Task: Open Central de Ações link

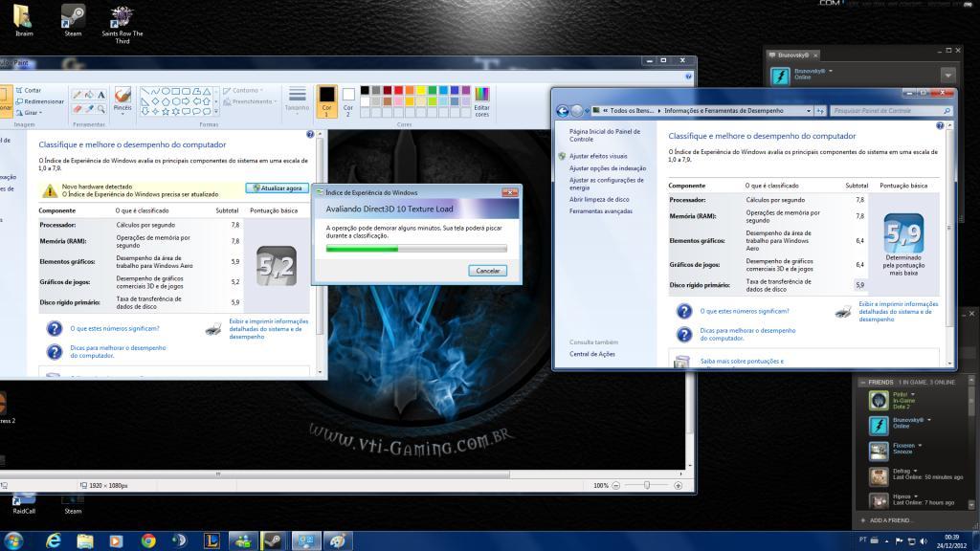Action: point(591,354)
